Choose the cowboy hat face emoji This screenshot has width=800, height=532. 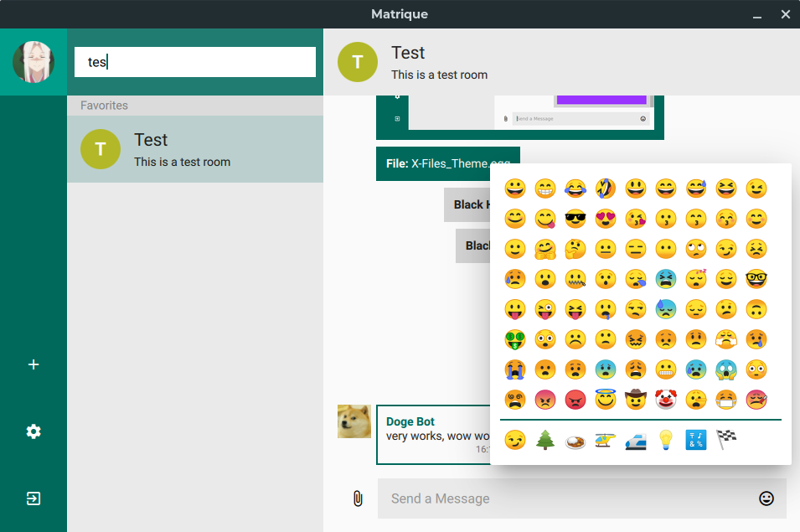[x=635, y=400]
